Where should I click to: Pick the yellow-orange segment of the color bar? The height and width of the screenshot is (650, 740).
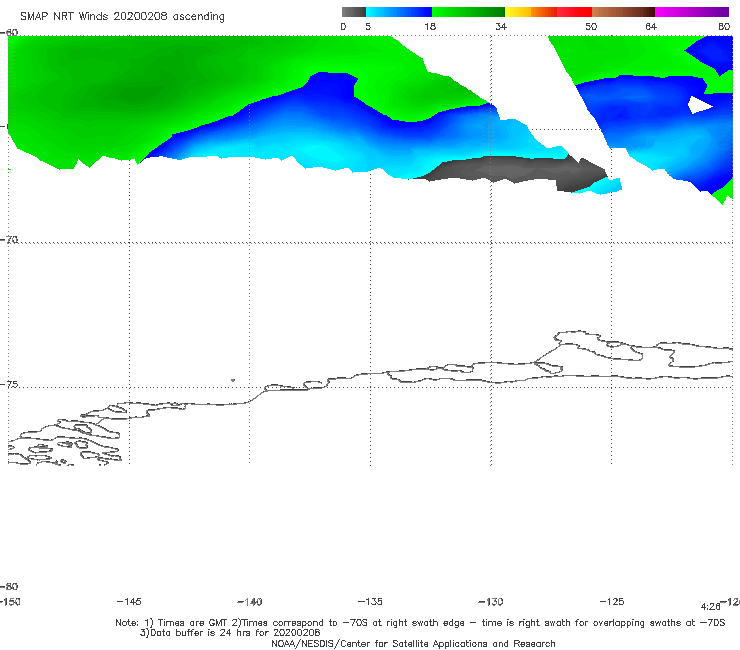coord(531,12)
